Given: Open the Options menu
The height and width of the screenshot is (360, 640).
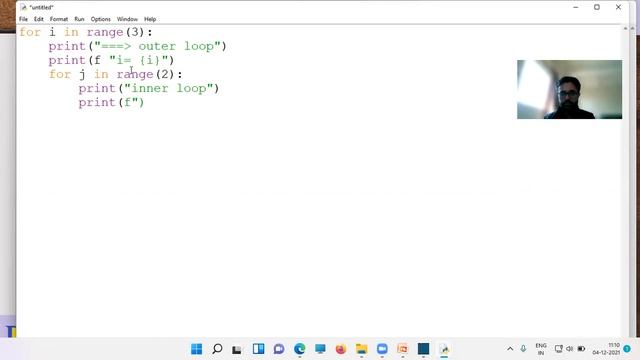Looking at the screenshot, I should coord(100,19).
